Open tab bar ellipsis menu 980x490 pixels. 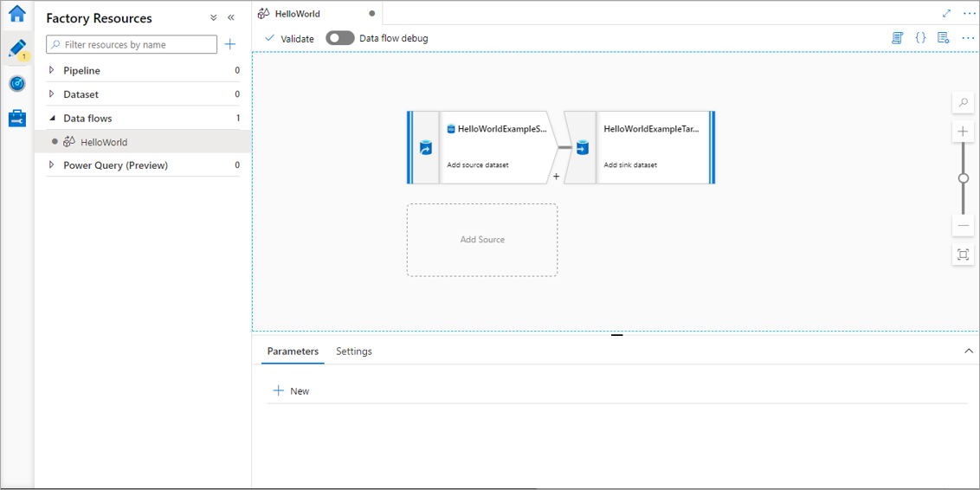[x=970, y=13]
